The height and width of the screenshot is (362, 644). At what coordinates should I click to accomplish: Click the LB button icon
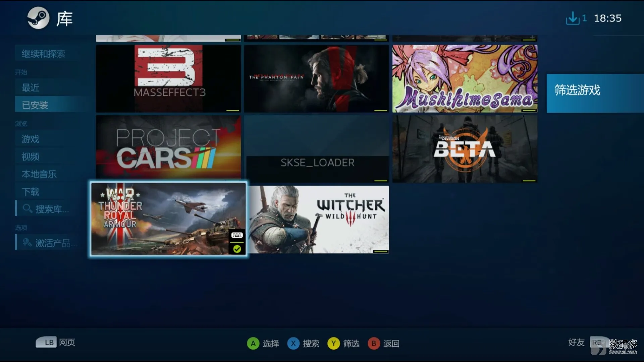(x=46, y=342)
